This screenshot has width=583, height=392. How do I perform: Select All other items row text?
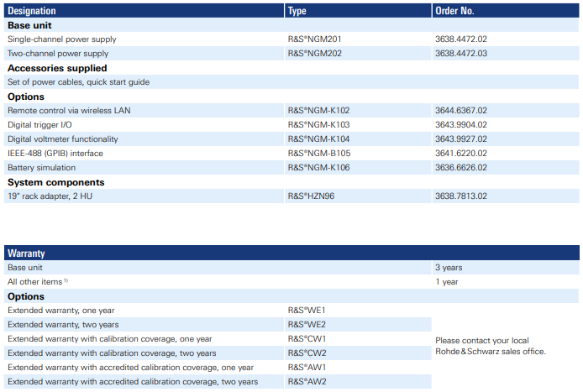click(x=38, y=282)
